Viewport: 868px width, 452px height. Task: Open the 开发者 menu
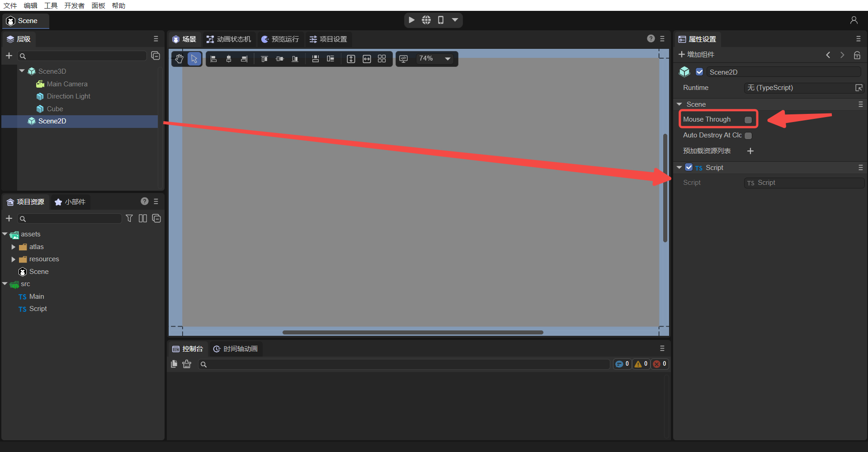[x=74, y=5]
